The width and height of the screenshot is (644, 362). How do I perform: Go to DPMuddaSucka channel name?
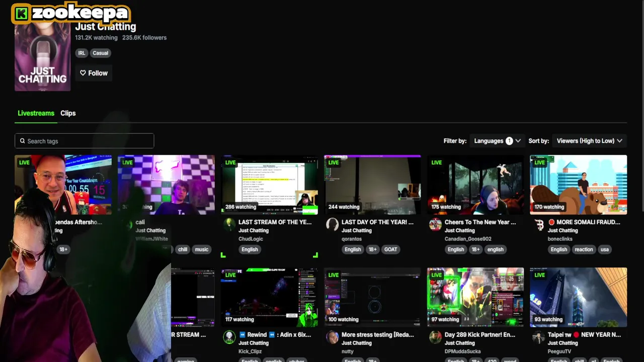[463, 351]
